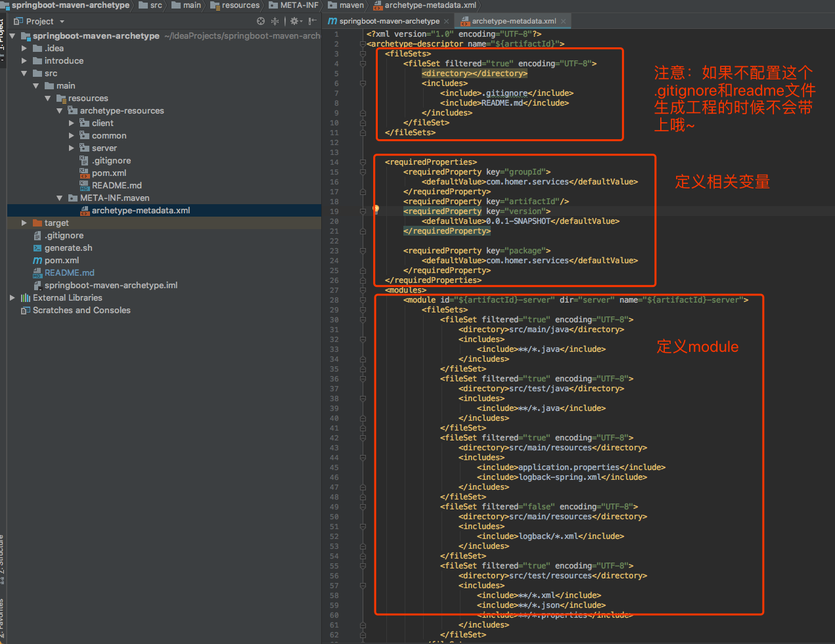Image resolution: width=835 pixels, height=644 pixels.
Task: Click the main breadcrumb in navigation bar
Action: coord(187,5)
